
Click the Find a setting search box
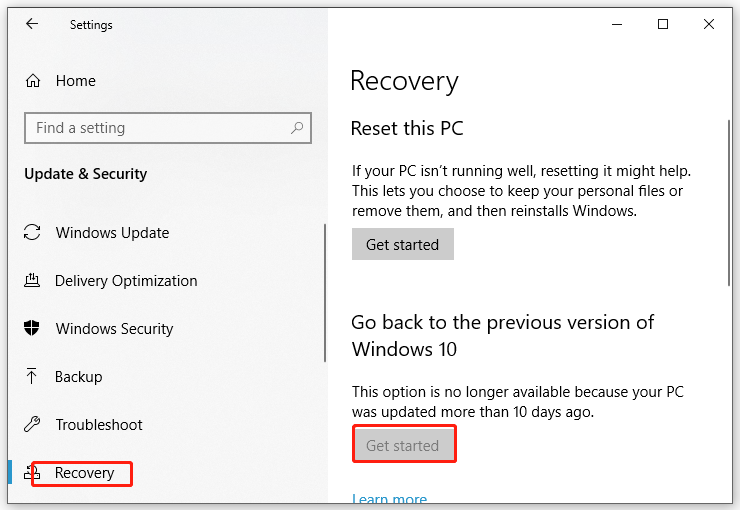pos(168,128)
